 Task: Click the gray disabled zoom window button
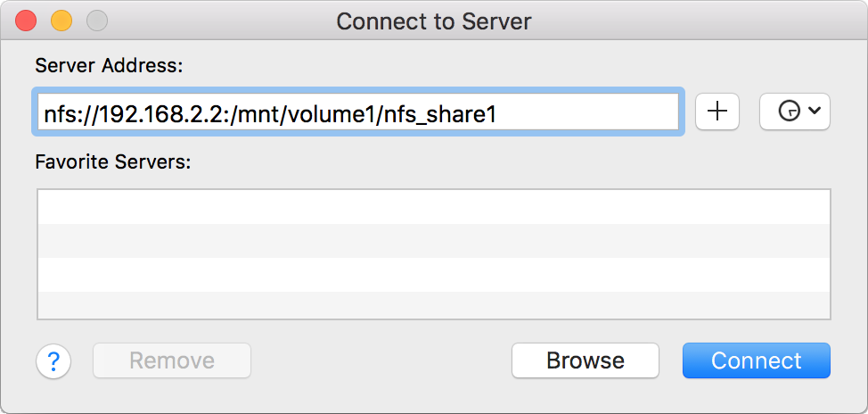point(96,21)
